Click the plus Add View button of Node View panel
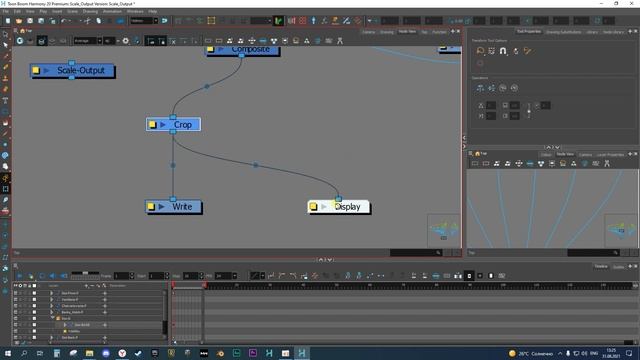 click(x=453, y=31)
